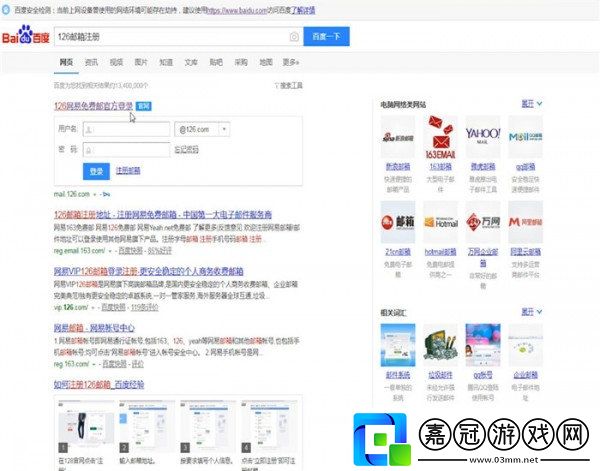Switch to the 资讯 tab

click(91, 62)
